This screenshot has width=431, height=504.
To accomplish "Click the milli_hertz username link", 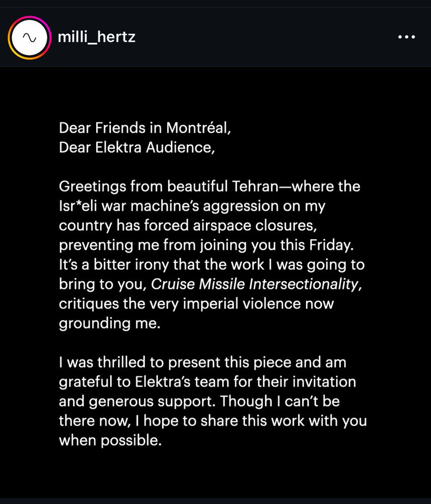I will [x=97, y=37].
